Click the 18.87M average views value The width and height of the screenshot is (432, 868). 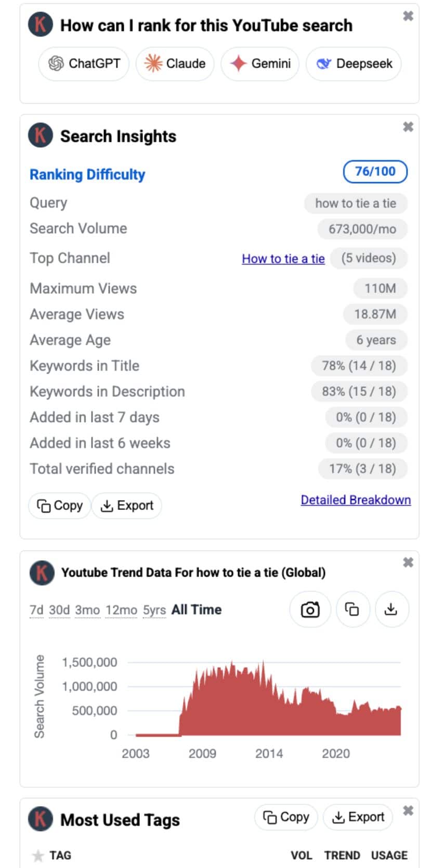[x=375, y=314]
